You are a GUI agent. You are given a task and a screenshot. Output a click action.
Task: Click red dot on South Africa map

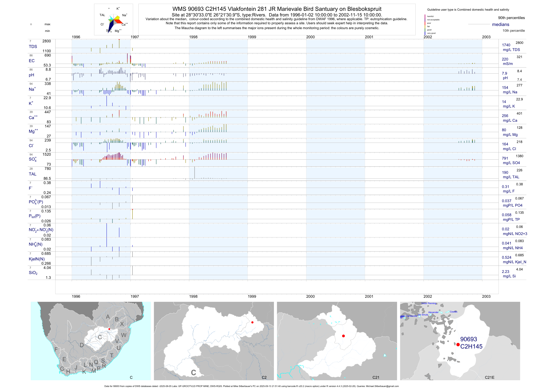click(109, 329)
